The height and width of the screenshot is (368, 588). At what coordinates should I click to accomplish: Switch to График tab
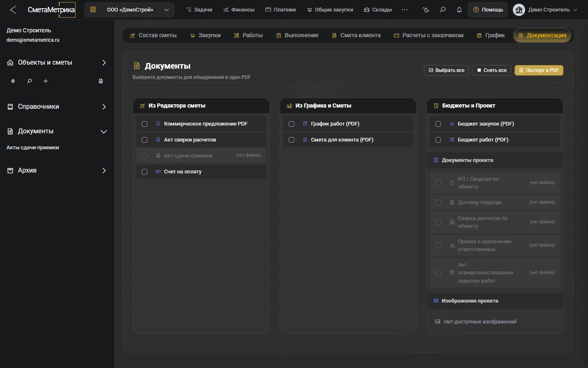pyautogui.click(x=491, y=36)
